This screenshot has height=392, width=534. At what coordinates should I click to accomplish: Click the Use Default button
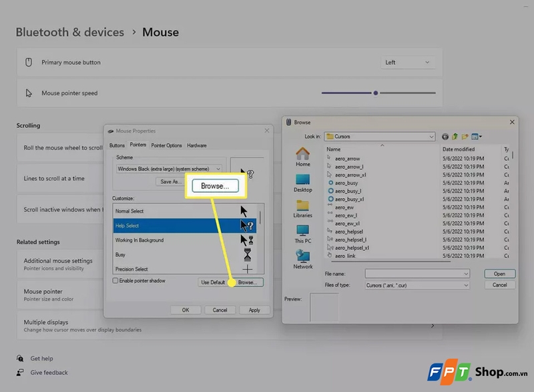point(213,283)
